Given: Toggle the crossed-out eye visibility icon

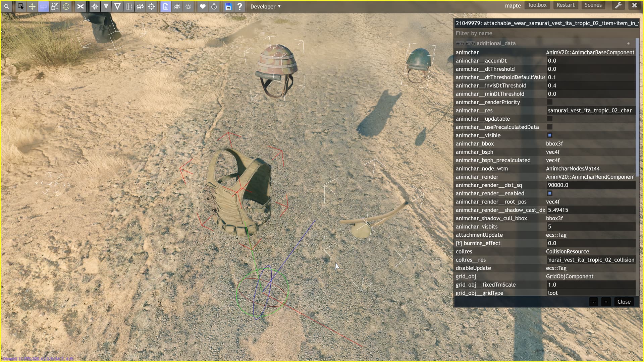Looking at the screenshot, I should [177, 6].
